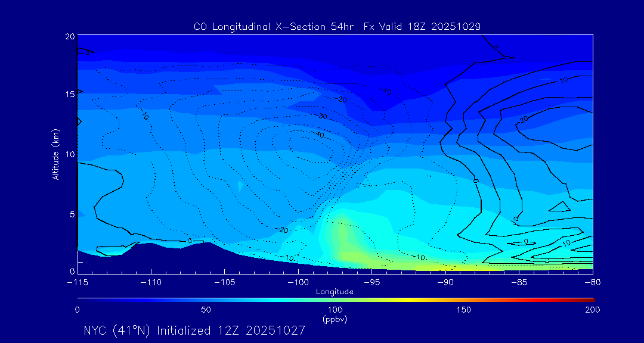Select the 5 km altitude tick label

[71, 214]
